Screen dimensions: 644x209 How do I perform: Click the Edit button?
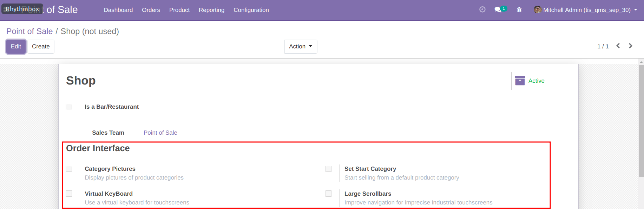pyautogui.click(x=16, y=47)
